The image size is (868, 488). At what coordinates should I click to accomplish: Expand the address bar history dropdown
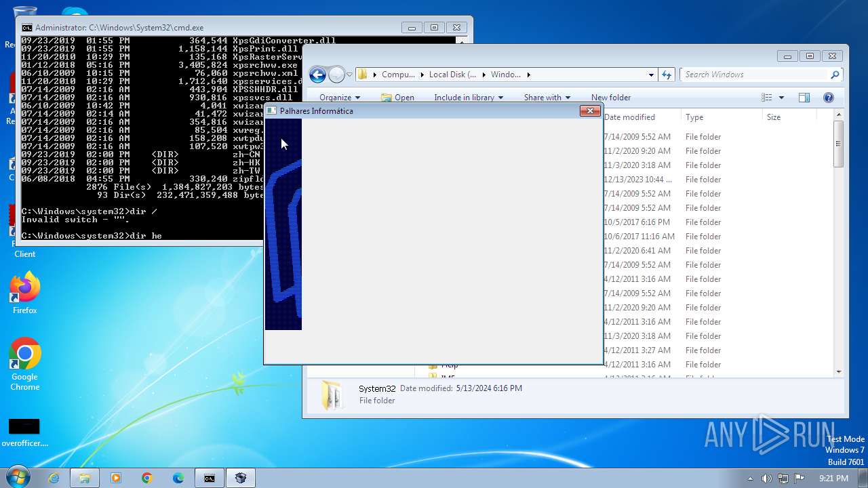(651, 75)
